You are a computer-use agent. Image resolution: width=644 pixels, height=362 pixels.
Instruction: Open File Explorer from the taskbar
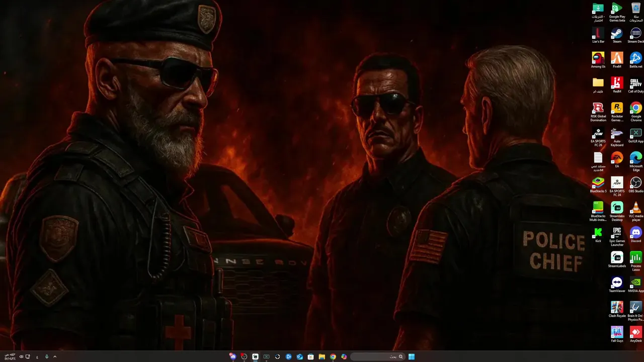tap(321, 357)
